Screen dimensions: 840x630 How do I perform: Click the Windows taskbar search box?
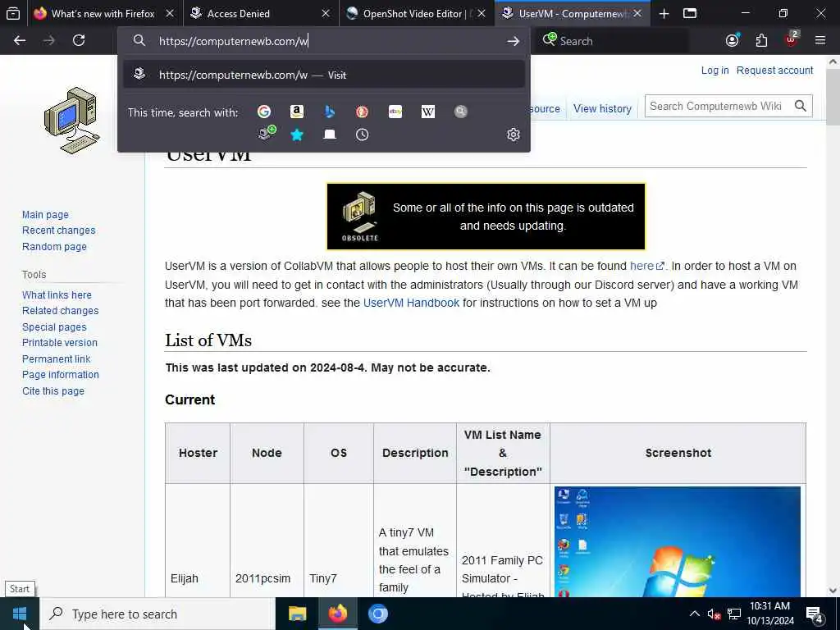(x=158, y=614)
